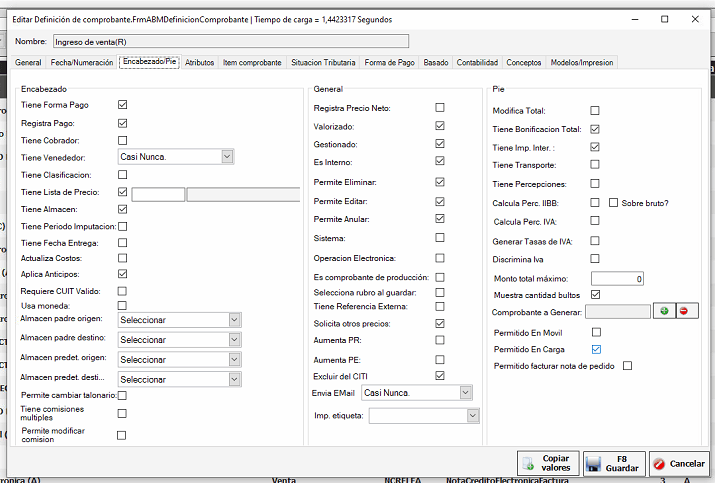Screen dimensions: 715x483
Task: Uncheck Tiene Bonificacion Total
Action: [x=595, y=129]
